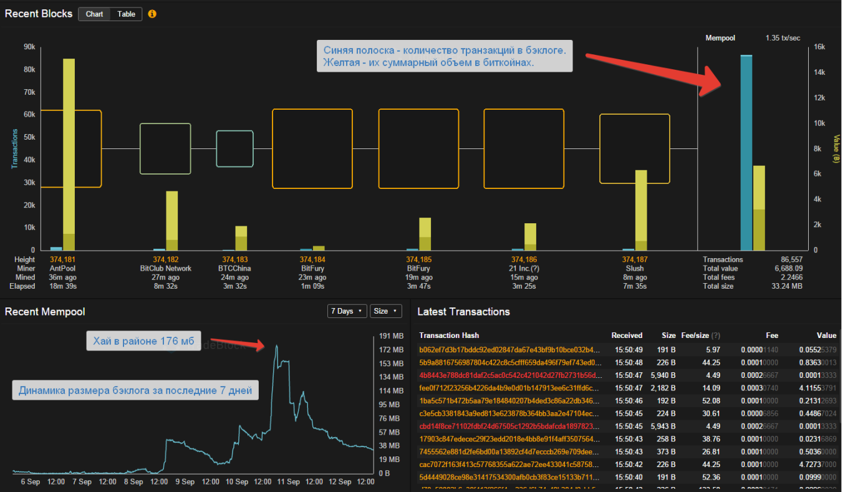Click the BitClub Network miner name label

coord(166,269)
